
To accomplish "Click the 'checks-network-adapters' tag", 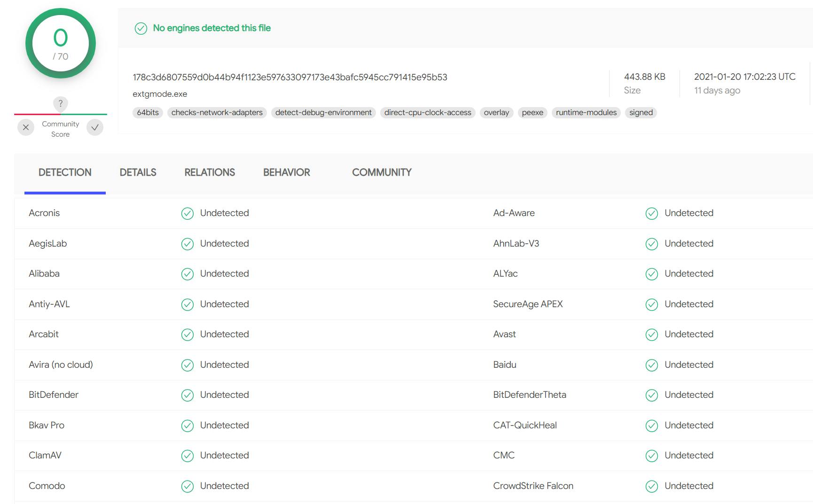I will pyautogui.click(x=217, y=113).
